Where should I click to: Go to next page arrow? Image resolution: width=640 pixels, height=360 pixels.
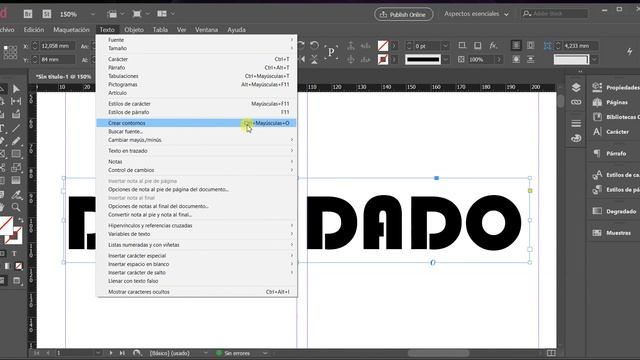click(111, 353)
